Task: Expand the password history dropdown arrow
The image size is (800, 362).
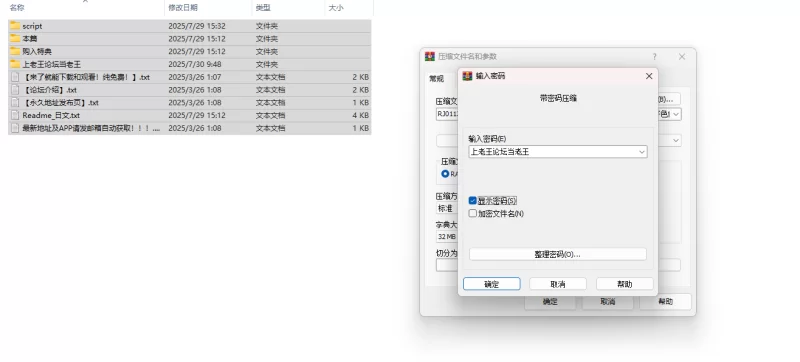Action: (642, 152)
